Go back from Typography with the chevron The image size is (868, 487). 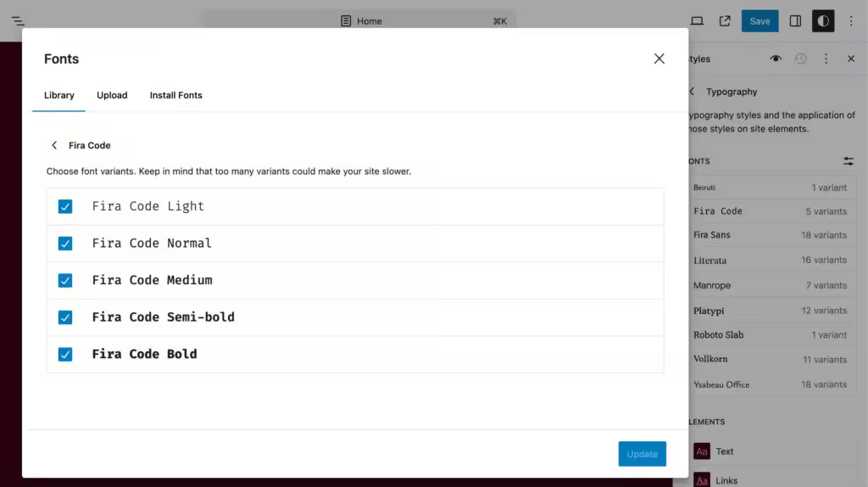click(693, 92)
